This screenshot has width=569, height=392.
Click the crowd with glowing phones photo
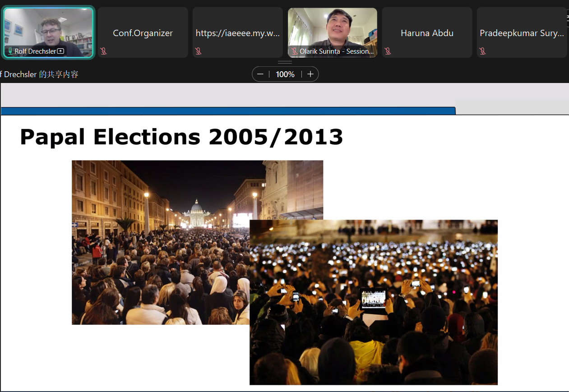coord(374,302)
